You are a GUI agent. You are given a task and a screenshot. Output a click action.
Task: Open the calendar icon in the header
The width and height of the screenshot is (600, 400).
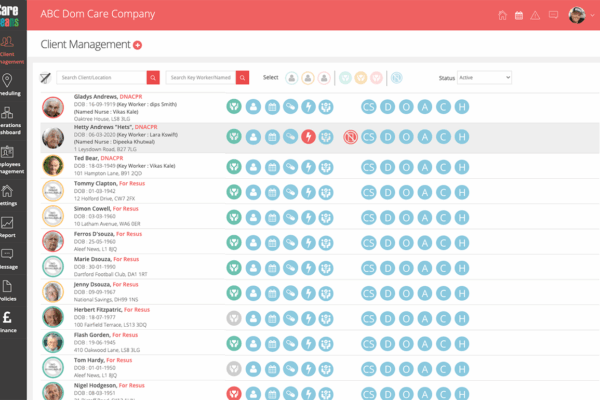tap(520, 15)
